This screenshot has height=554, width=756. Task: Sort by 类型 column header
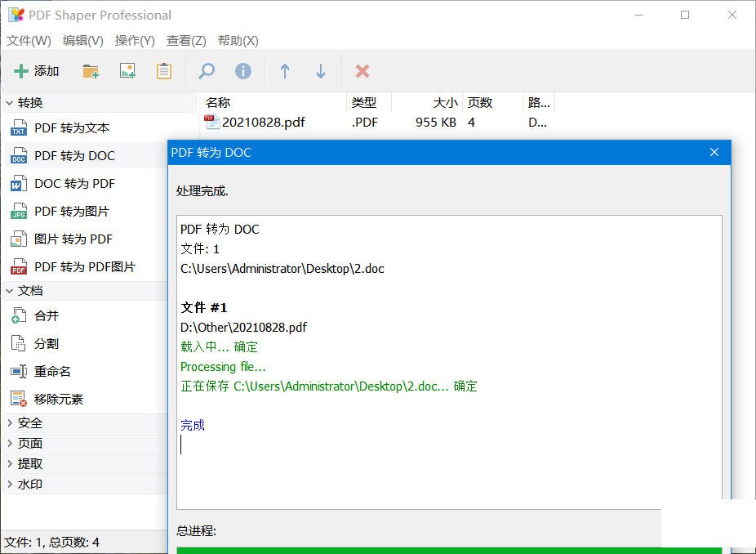[x=369, y=102]
